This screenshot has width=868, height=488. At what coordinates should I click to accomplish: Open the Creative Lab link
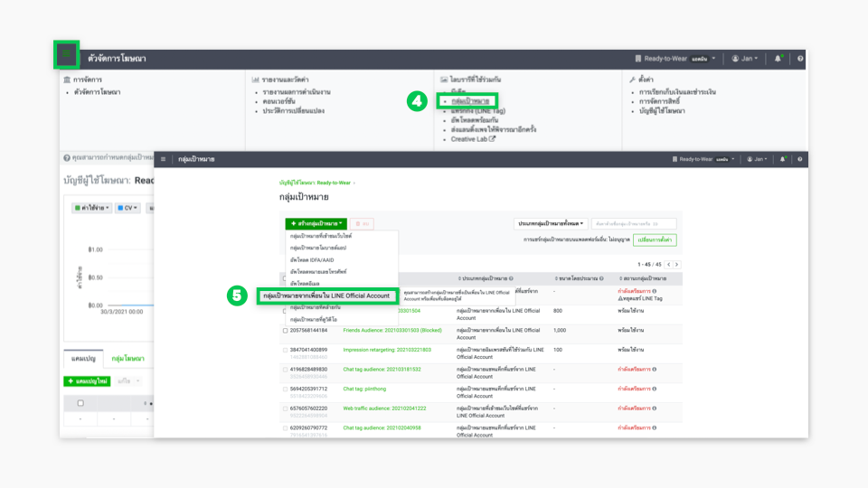coord(473,139)
